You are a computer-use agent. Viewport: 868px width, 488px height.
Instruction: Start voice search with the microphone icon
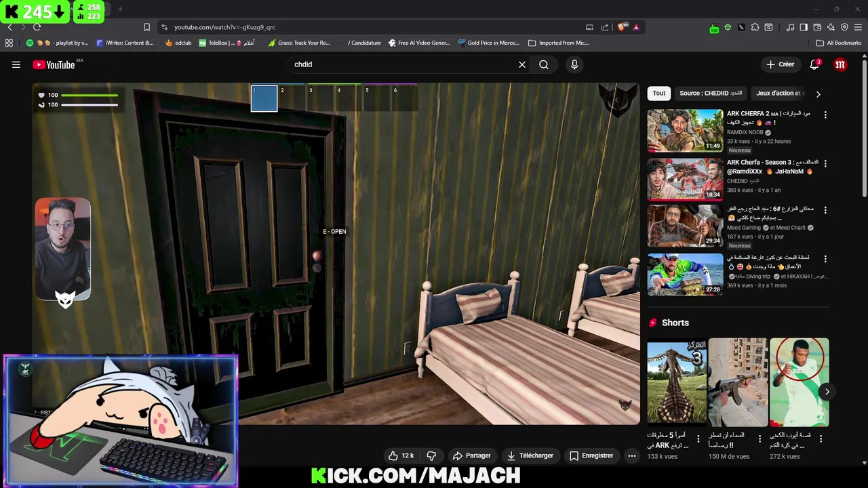click(x=574, y=64)
